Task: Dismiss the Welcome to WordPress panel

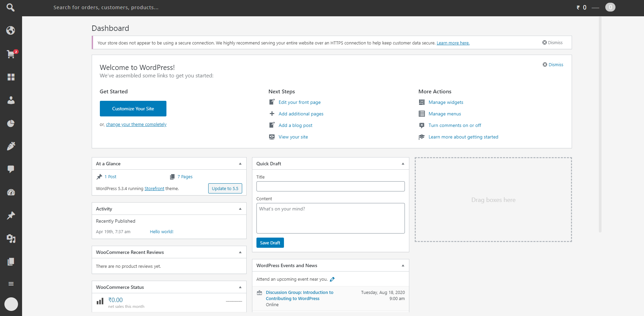Action: [553, 64]
